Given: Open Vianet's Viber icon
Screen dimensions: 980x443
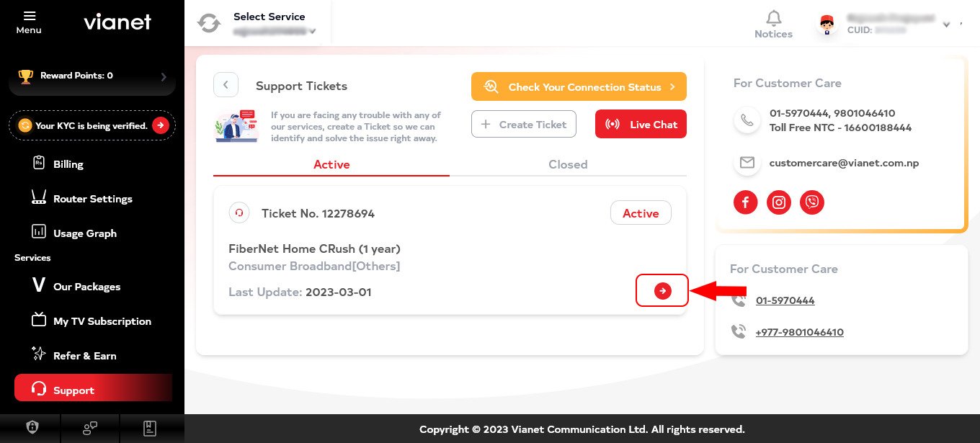Looking at the screenshot, I should pyautogui.click(x=812, y=202).
